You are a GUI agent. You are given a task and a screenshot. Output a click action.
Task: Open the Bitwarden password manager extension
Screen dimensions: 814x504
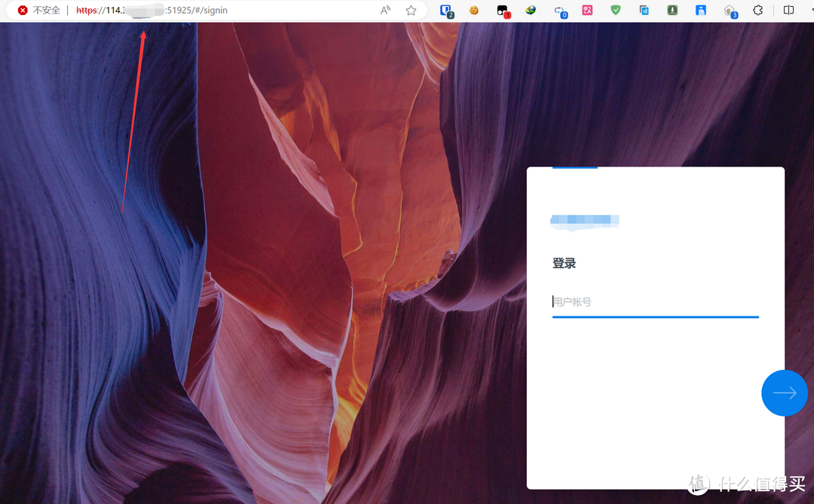coord(445,11)
